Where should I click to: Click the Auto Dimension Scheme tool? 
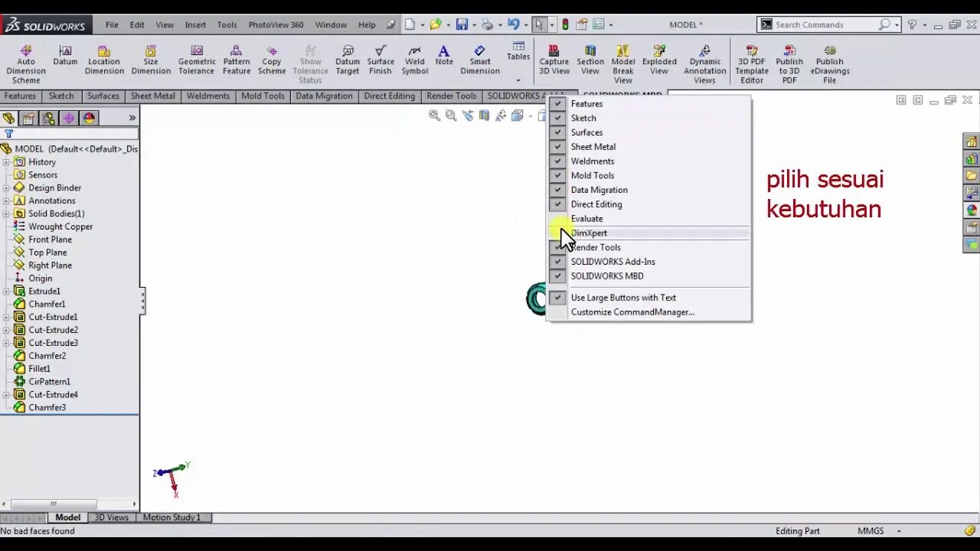pos(26,64)
